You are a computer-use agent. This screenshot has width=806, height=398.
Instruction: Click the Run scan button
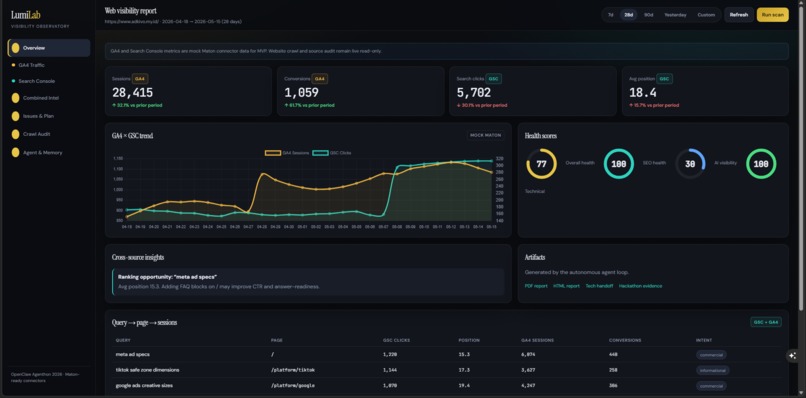click(773, 15)
